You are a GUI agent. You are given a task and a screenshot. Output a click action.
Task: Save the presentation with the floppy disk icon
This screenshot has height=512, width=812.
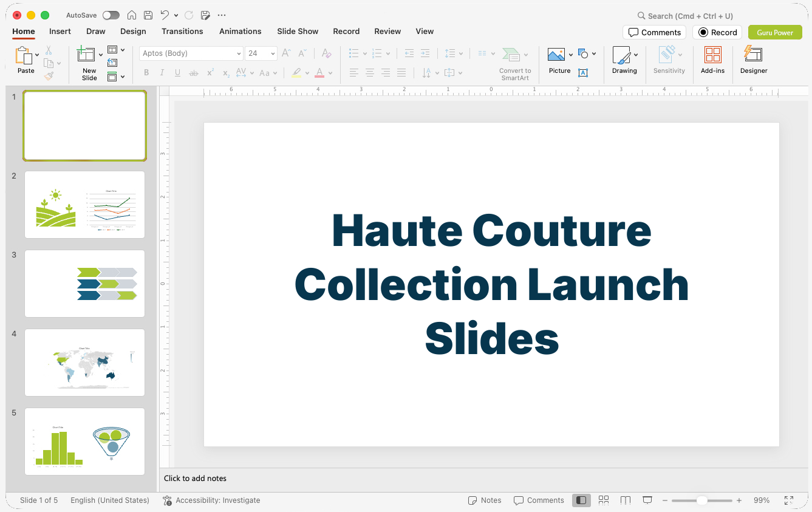pyautogui.click(x=148, y=15)
